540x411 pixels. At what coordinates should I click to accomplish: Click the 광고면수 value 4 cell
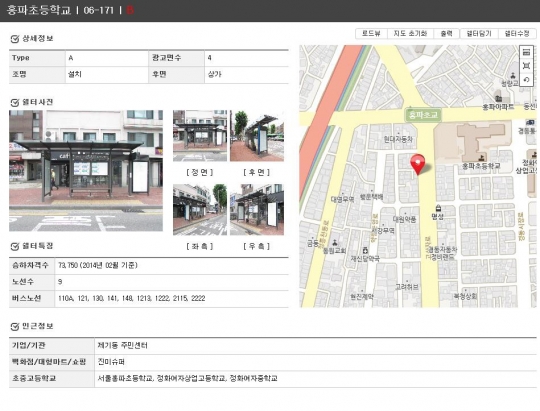click(247, 58)
